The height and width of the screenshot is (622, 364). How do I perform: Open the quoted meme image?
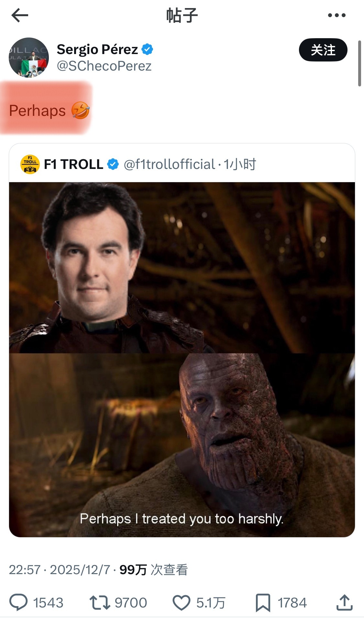pyautogui.click(x=182, y=359)
